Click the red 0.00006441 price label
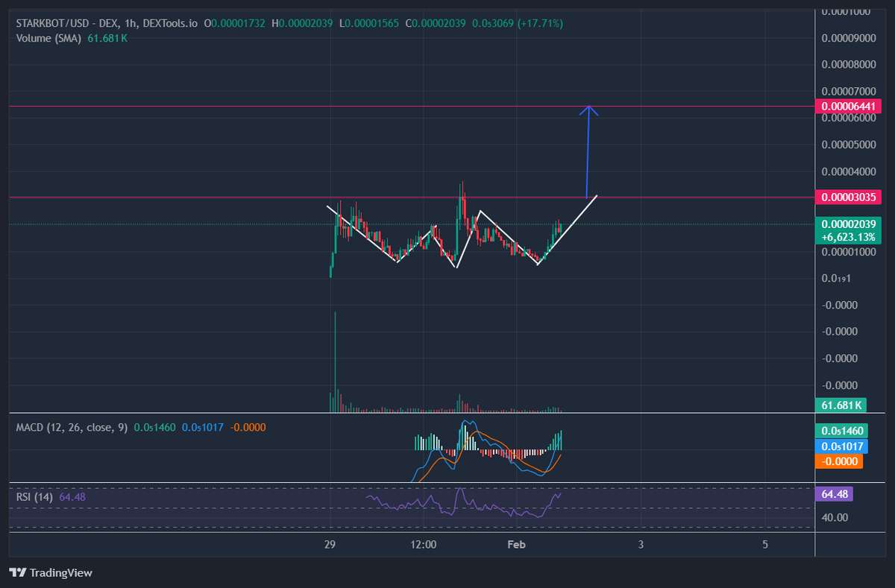 tap(849, 107)
